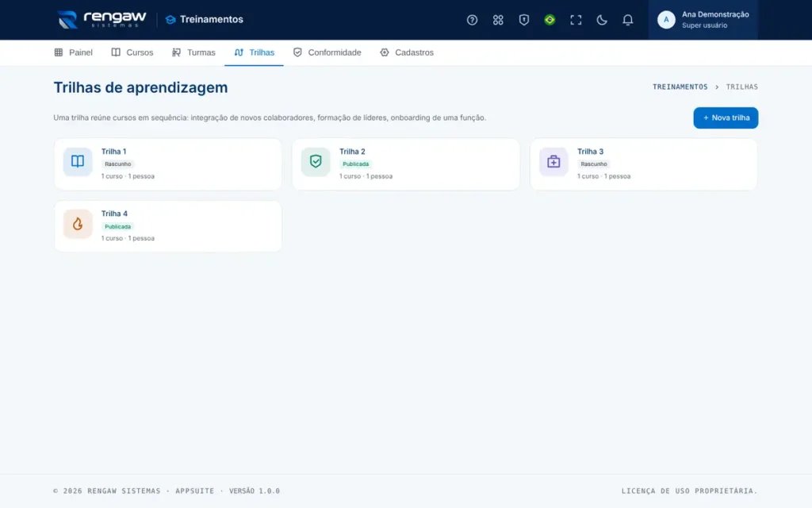Toggle dark mode with the moon icon
The height and width of the screenshot is (508, 812).
601,20
